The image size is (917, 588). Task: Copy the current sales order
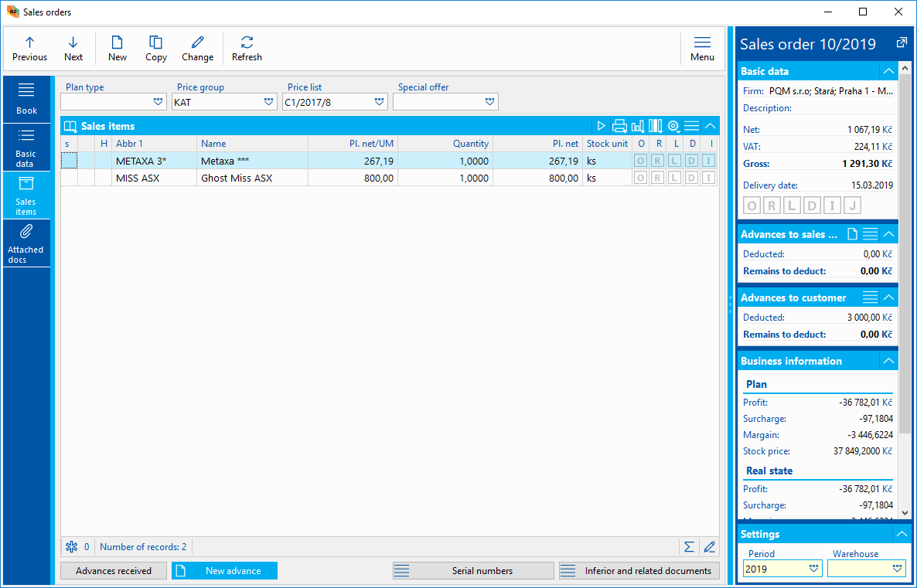[x=156, y=49]
